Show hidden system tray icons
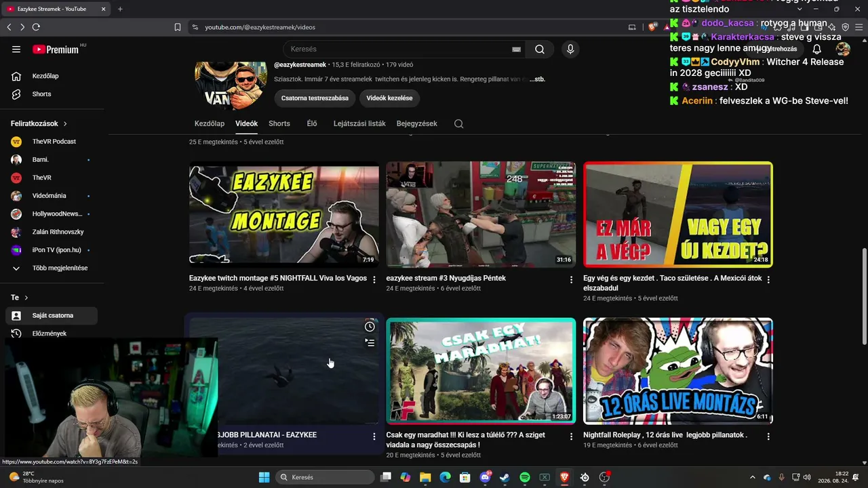 pos(752,477)
